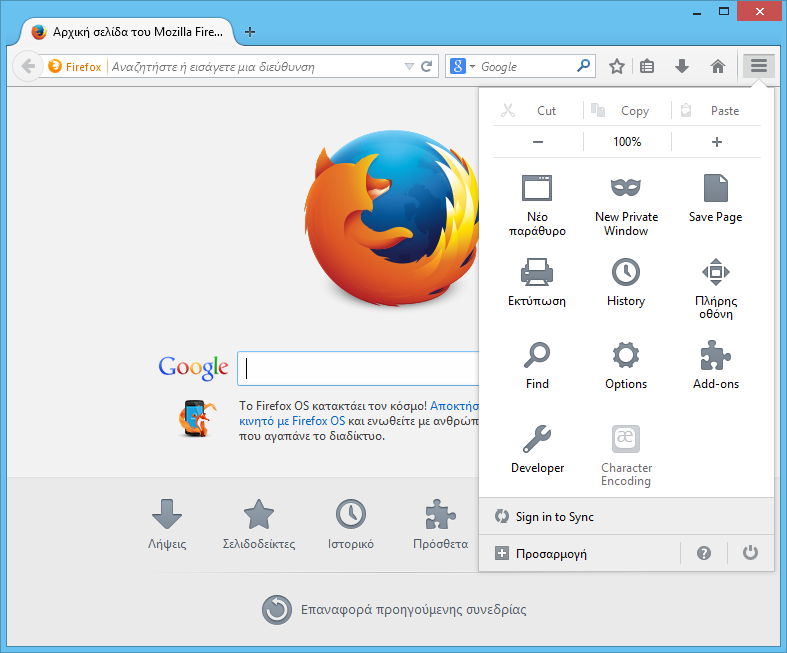Open Ιστορικό history shortcut on start page
The width and height of the screenshot is (787, 653).
click(350, 525)
